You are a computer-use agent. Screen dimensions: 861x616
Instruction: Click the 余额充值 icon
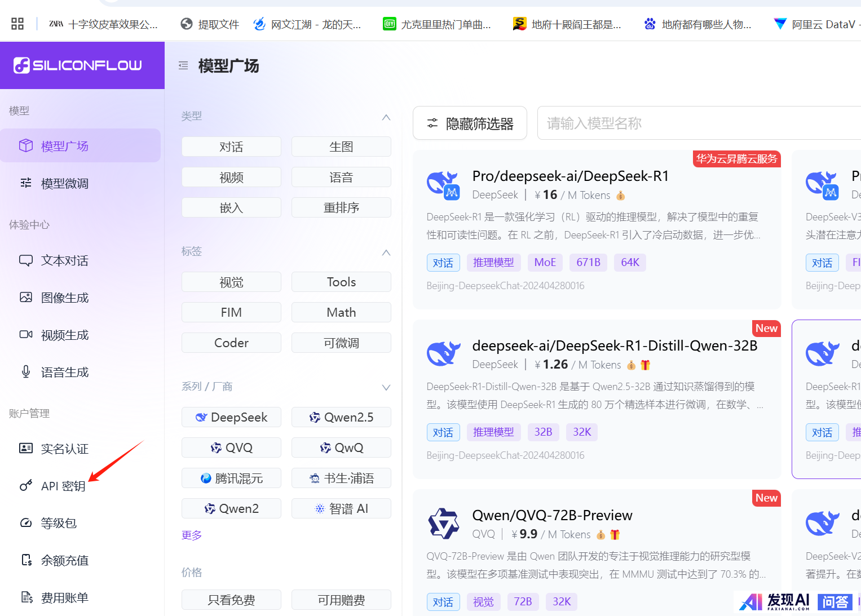(26, 560)
